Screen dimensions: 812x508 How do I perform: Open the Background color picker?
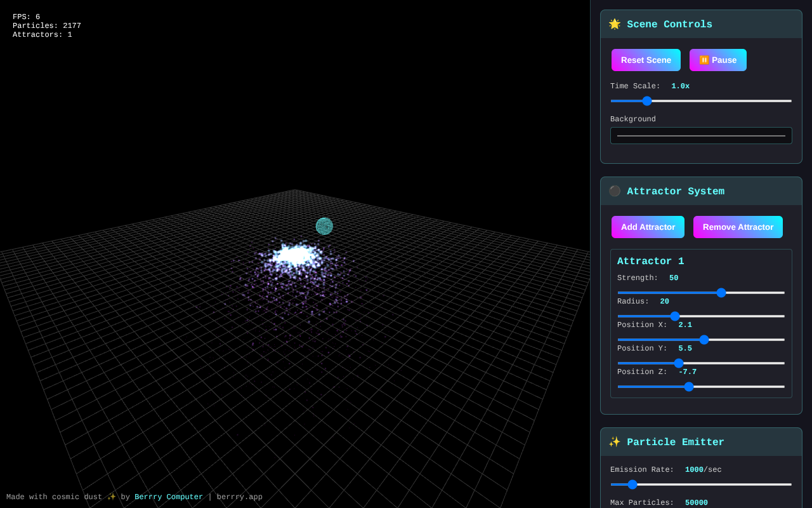[x=701, y=135]
